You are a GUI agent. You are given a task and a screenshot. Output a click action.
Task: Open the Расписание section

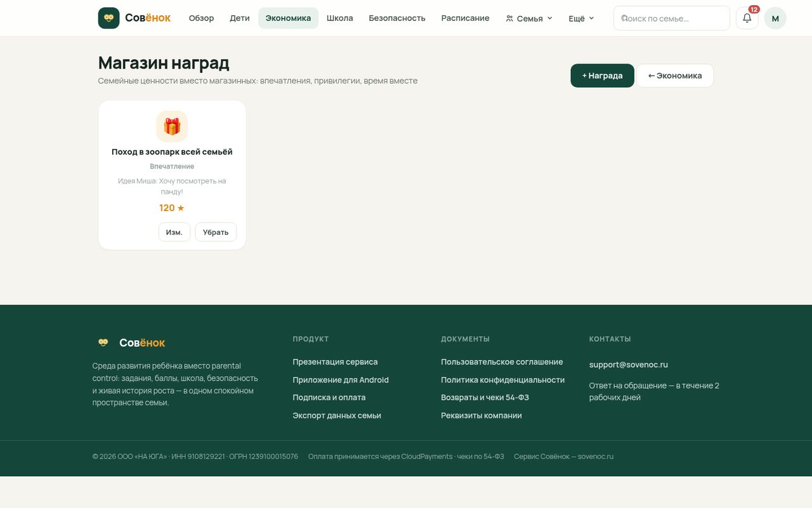[x=465, y=18]
